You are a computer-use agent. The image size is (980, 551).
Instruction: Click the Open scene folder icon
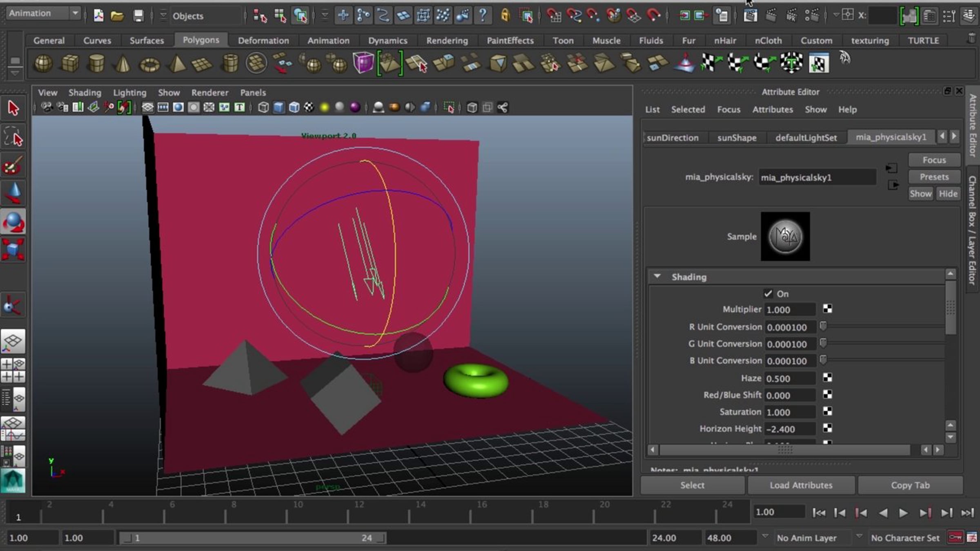point(117,16)
